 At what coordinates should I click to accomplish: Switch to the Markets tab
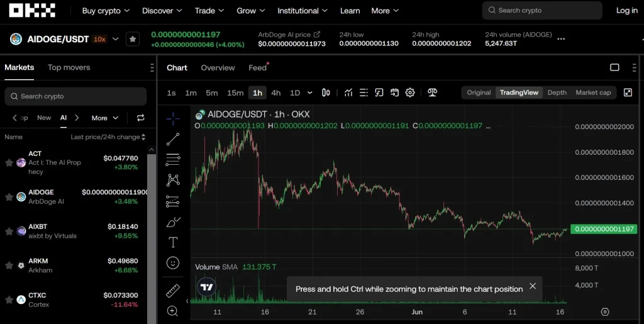pos(19,67)
